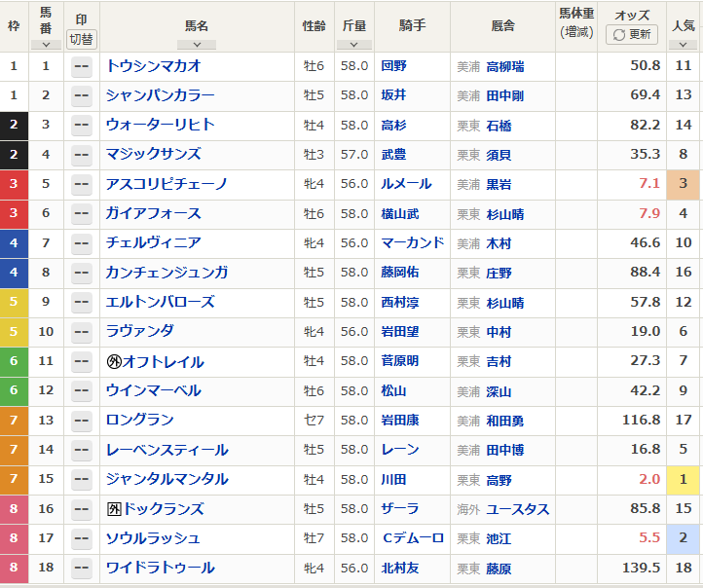The height and width of the screenshot is (588, 703).
Task: Expand the 斤量 column sort dropdown
Action: point(354,44)
